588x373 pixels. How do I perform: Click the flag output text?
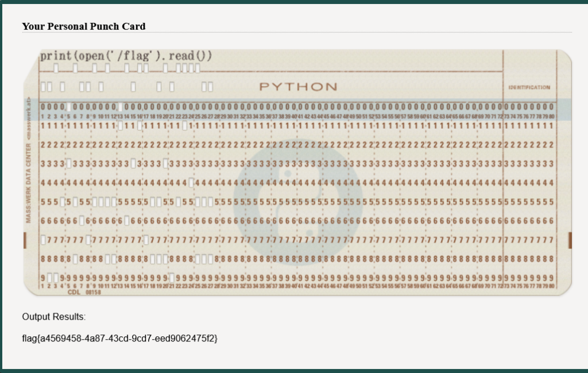pos(120,338)
